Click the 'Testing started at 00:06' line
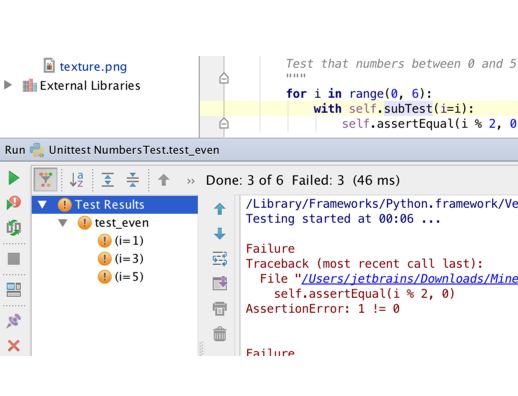The width and height of the screenshot is (518, 396). tap(343, 219)
